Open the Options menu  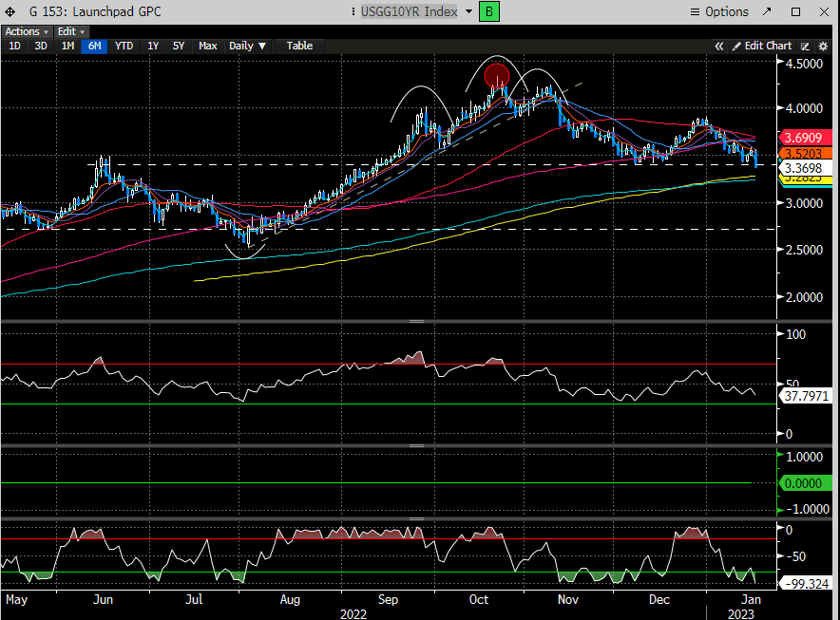[718, 11]
